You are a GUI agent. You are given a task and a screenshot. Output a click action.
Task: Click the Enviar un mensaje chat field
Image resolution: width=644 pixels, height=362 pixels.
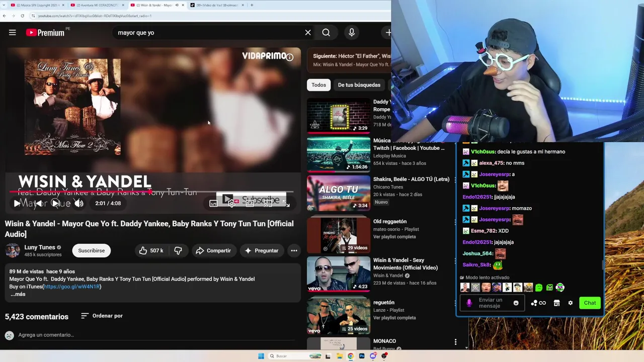[492, 303]
